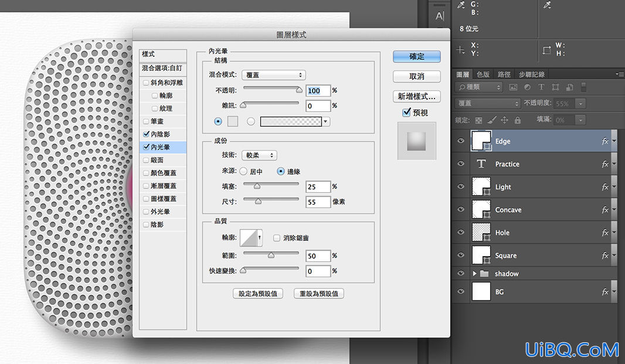Filter layers by shape type
This screenshot has width=625, height=364.
point(555,87)
